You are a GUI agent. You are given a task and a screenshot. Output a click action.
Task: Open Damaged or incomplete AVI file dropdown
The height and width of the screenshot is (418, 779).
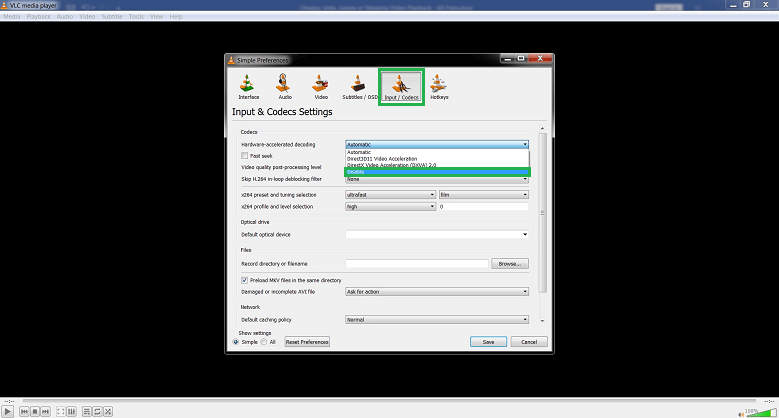tap(437, 292)
